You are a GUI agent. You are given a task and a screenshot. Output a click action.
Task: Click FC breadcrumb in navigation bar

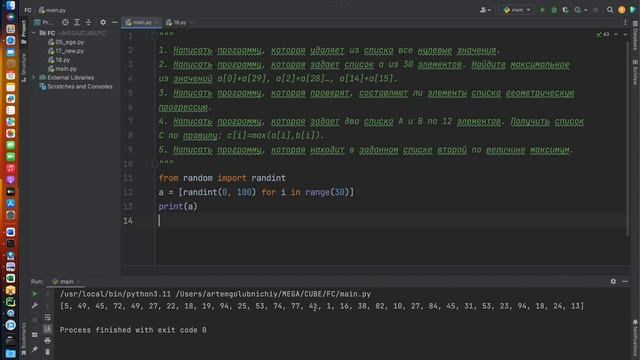click(x=28, y=10)
